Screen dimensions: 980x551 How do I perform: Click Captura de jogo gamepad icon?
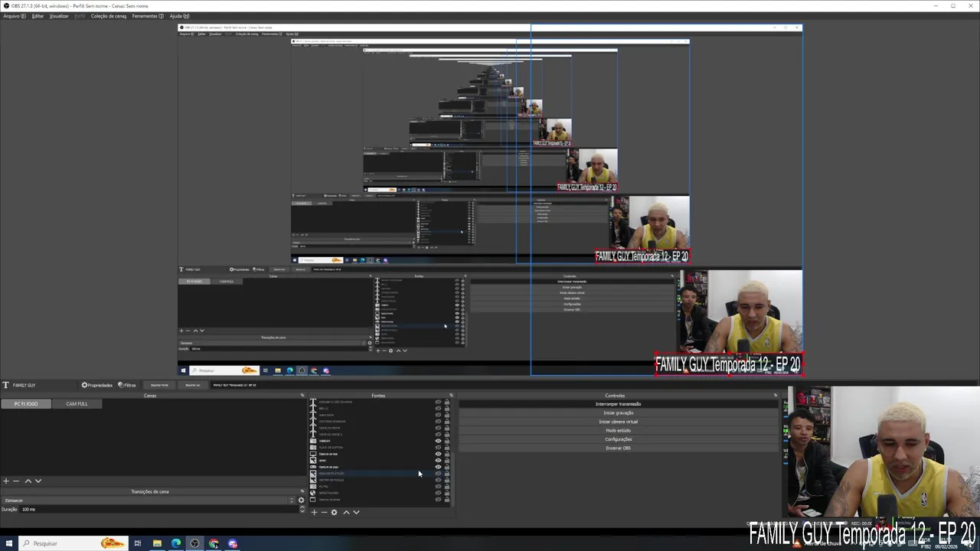tap(313, 467)
